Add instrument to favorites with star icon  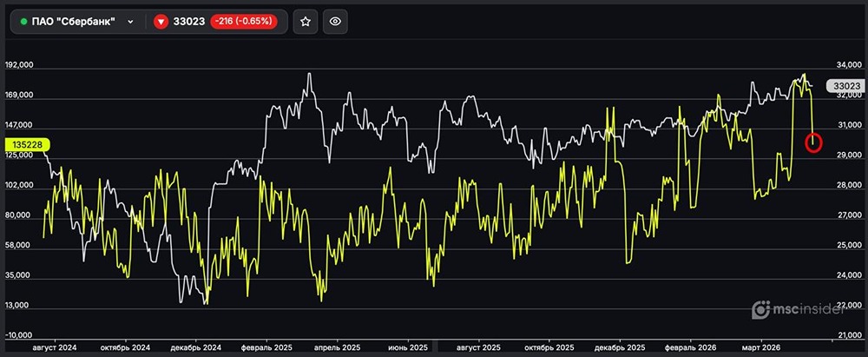(305, 22)
